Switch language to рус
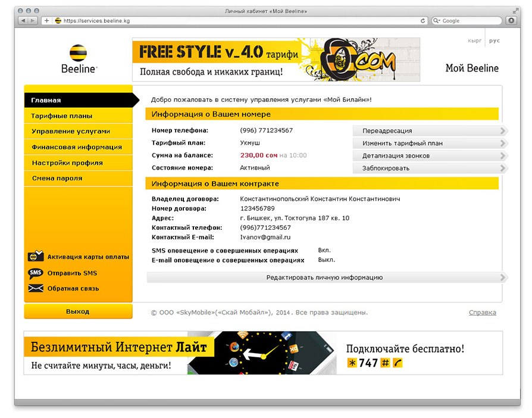The width and height of the screenshot is (532, 418). (495, 40)
